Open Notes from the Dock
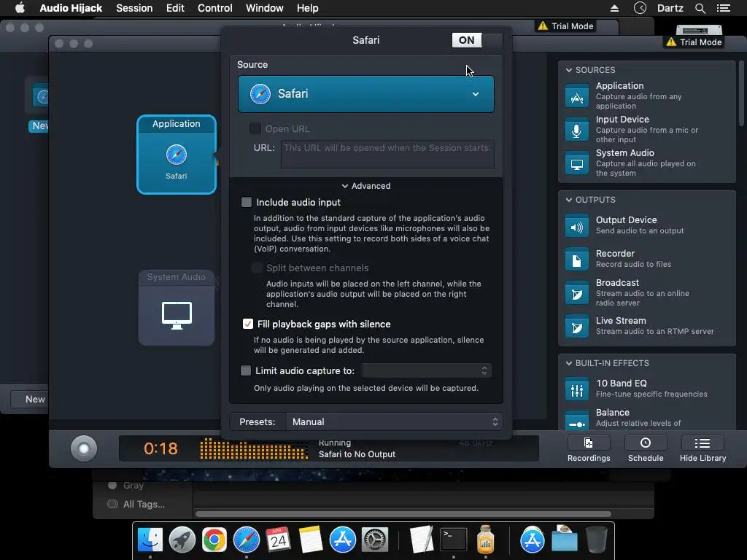Screen dimensions: 747x560 (311, 540)
